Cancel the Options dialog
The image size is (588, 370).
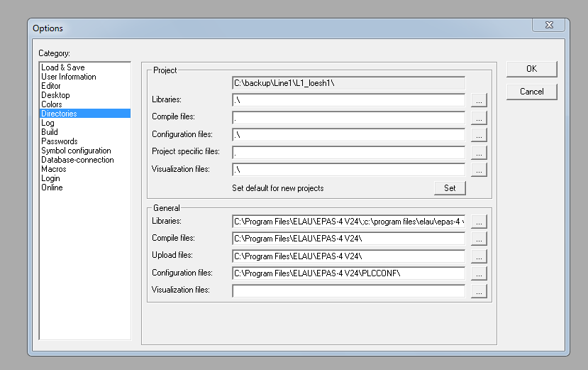pyautogui.click(x=532, y=92)
